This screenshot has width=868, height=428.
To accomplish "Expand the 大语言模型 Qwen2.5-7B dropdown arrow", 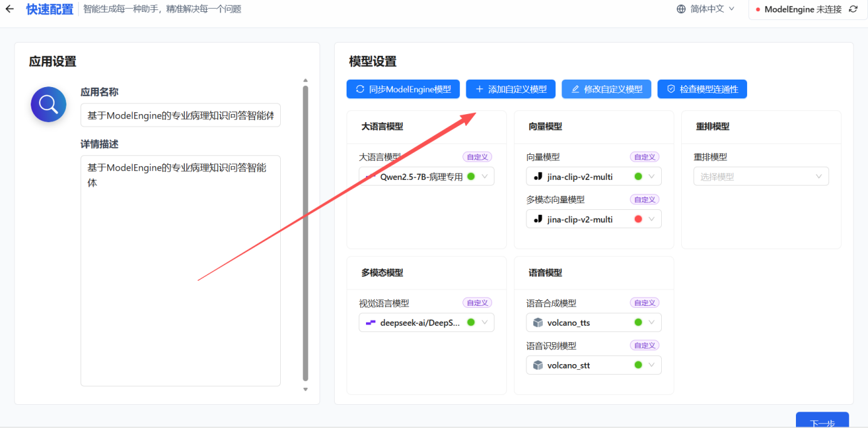I will coord(484,177).
